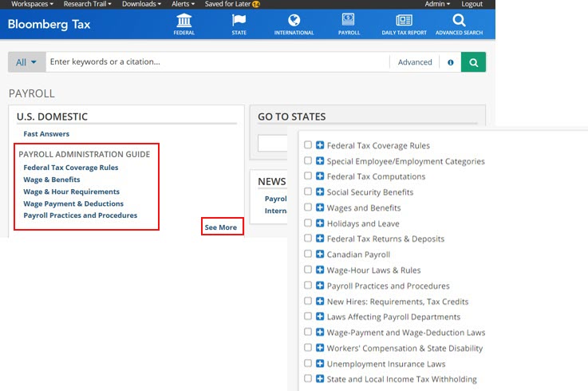Open the All search scope dropdown
588x391 pixels.
(26, 62)
